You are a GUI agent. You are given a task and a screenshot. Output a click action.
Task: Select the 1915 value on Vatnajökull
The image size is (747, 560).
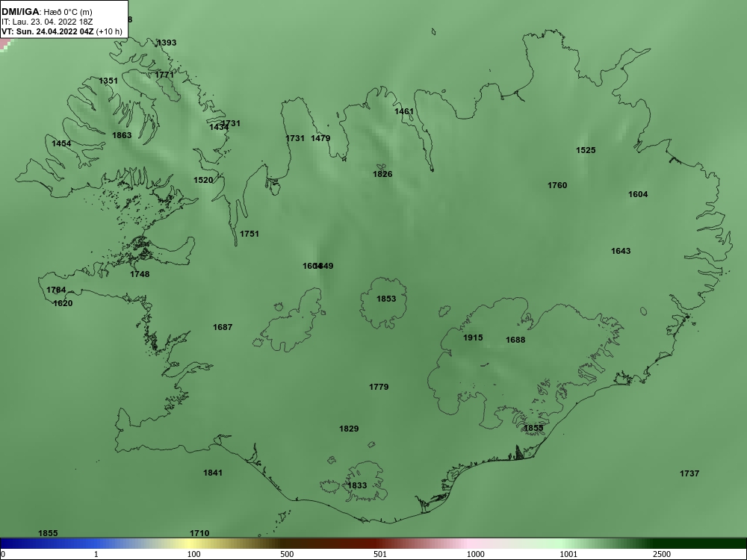tap(473, 337)
